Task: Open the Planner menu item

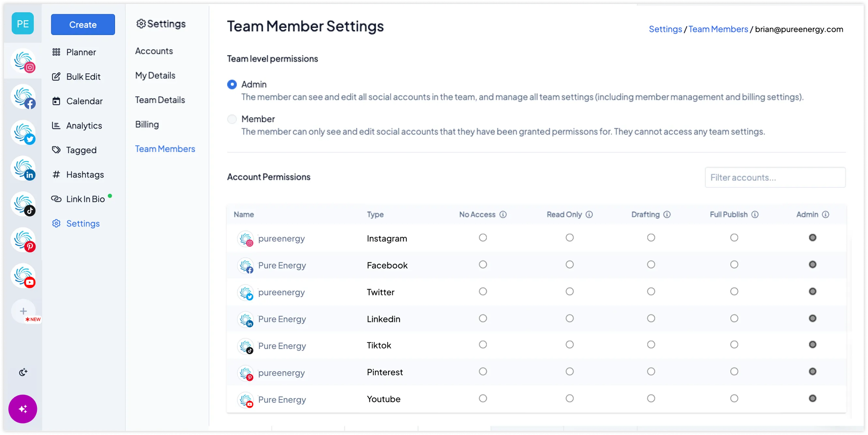Action: [x=74, y=52]
